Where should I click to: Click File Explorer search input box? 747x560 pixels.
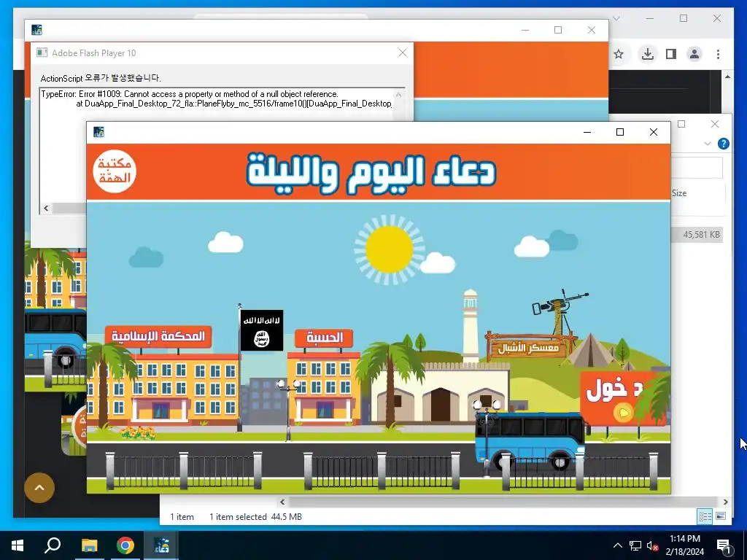tap(697, 168)
